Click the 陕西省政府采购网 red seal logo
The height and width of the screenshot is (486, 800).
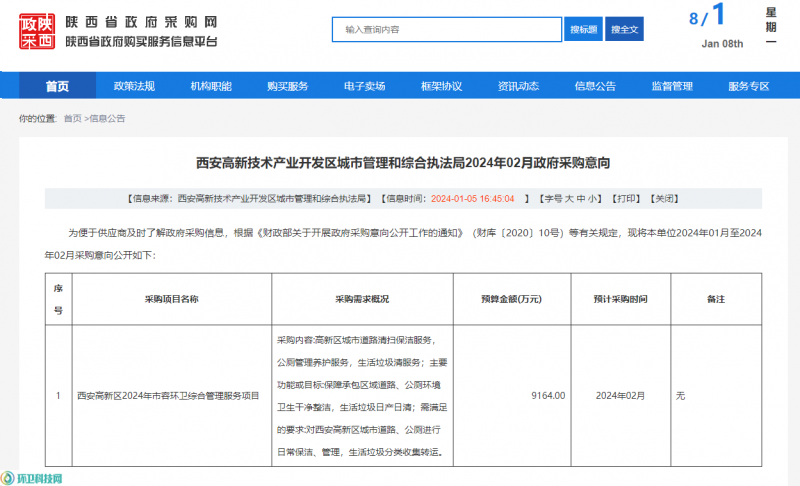click(x=39, y=32)
